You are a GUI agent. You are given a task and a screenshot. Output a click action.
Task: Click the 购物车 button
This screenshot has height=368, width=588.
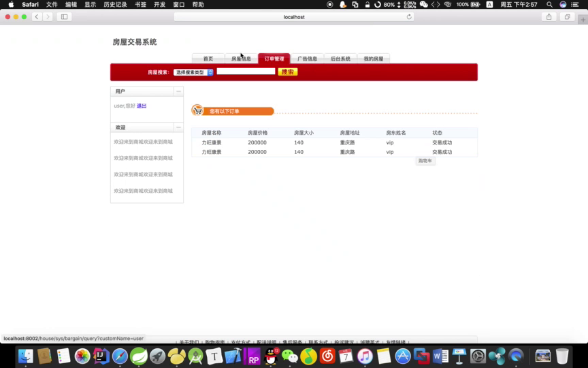point(425,161)
